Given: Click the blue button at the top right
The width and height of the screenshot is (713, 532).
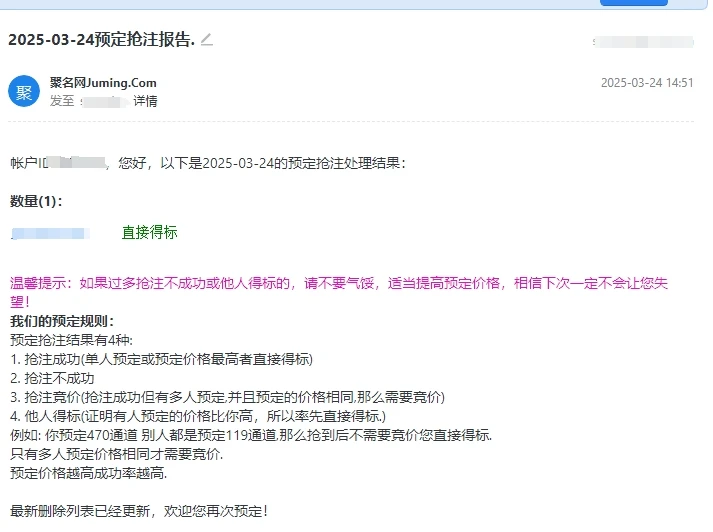Looking at the screenshot, I should [x=633, y=3].
